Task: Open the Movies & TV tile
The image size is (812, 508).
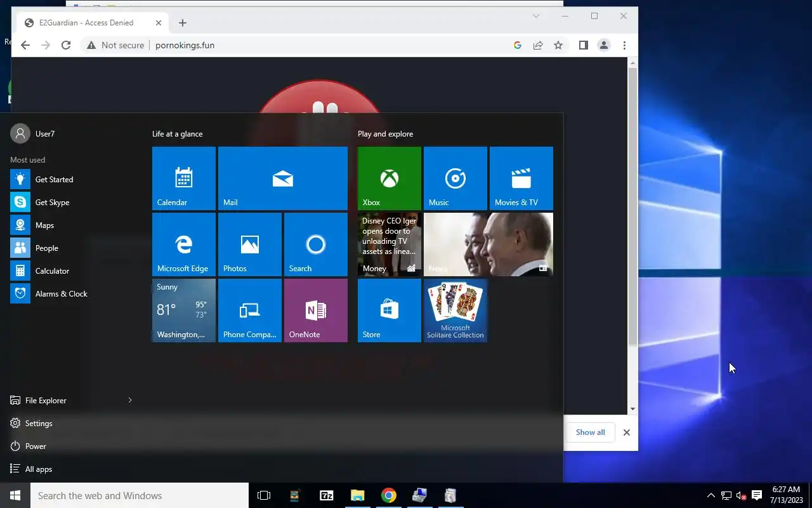Action: (x=521, y=178)
